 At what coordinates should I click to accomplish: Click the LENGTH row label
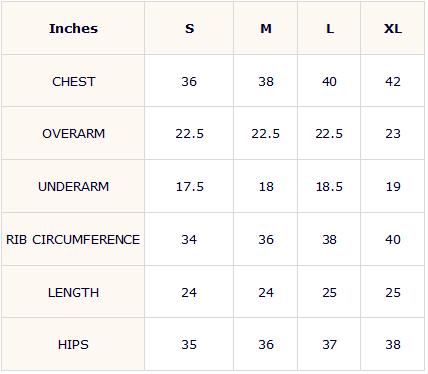[x=73, y=292]
